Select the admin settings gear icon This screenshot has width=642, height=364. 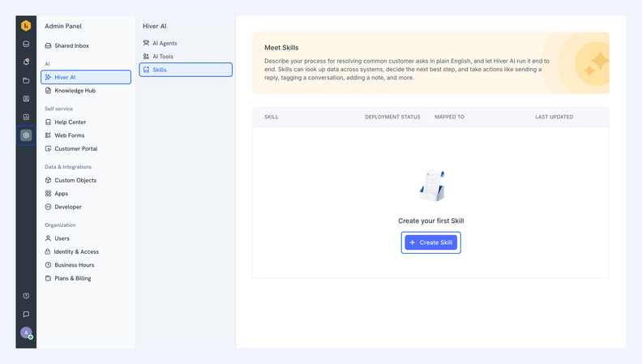coord(26,135)
